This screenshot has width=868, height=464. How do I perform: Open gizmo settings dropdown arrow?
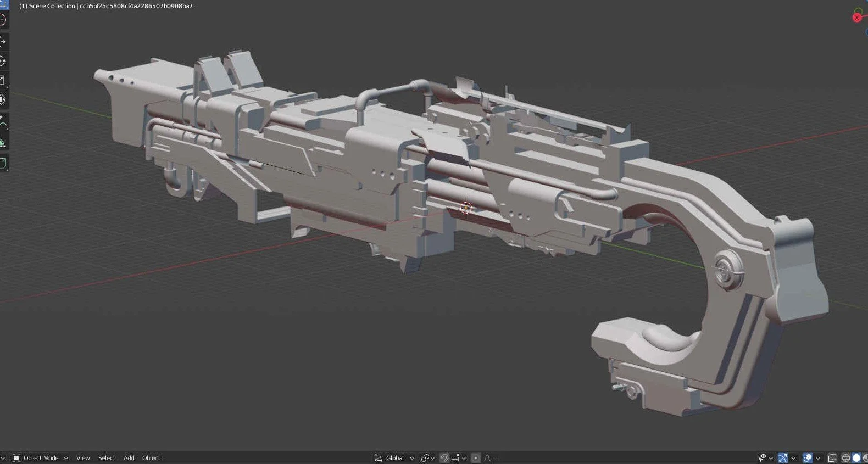point(793,458)
